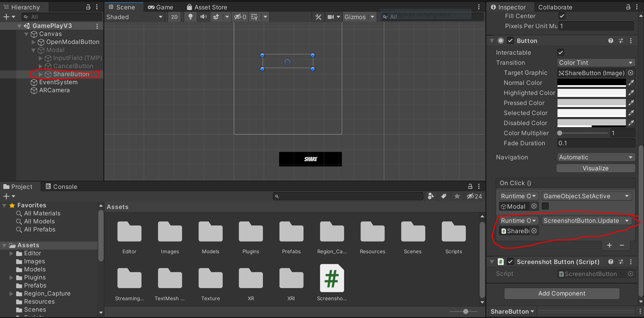
Task: Lock the Hierarchy panel
Action: pos(88,7)
